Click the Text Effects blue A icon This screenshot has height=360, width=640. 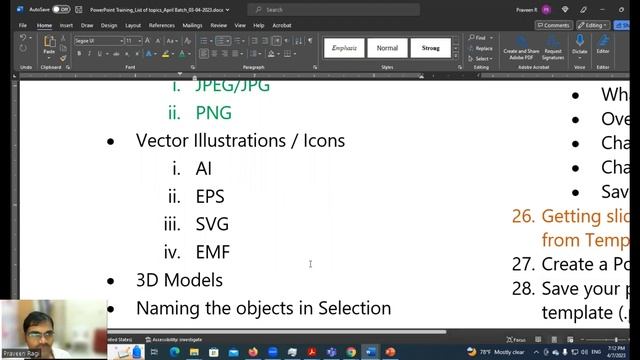(x=149, y=54)
